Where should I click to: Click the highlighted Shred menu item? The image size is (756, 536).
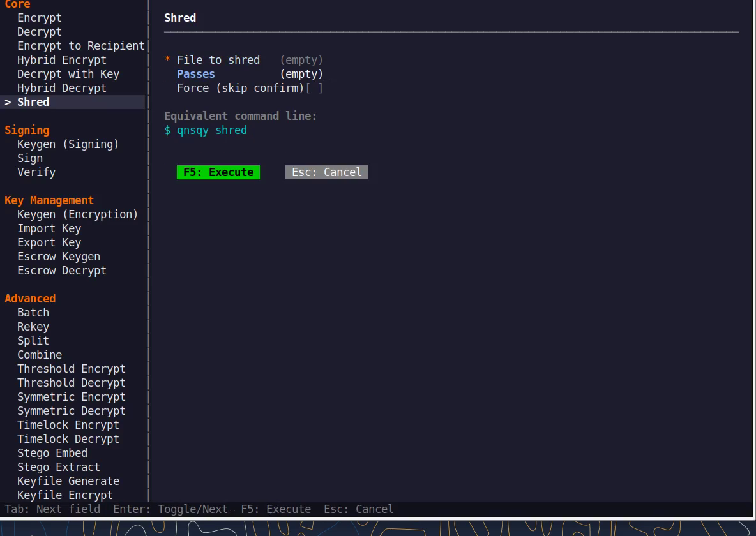72,101
